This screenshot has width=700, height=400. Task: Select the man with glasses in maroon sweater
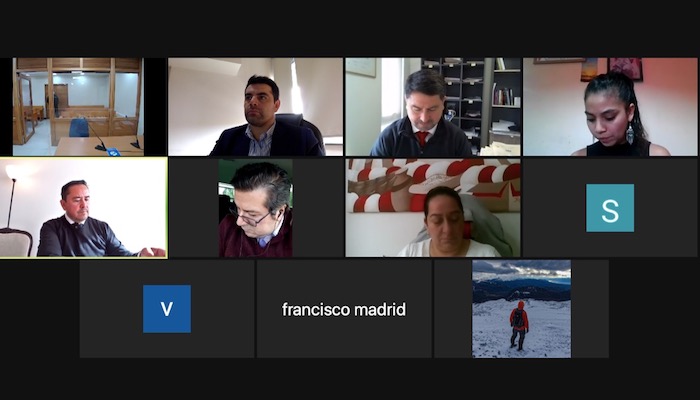[256, 208]
